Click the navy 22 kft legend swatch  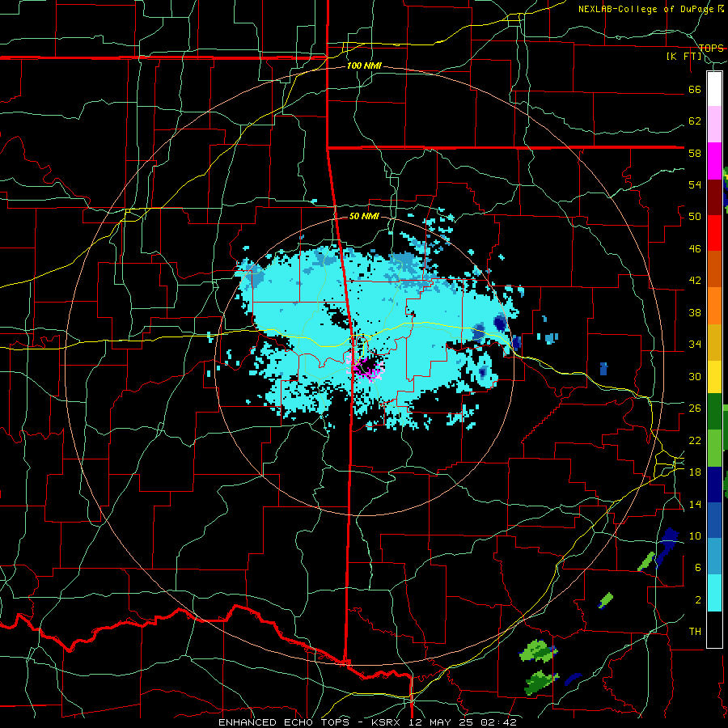click(x=714, y=485)
